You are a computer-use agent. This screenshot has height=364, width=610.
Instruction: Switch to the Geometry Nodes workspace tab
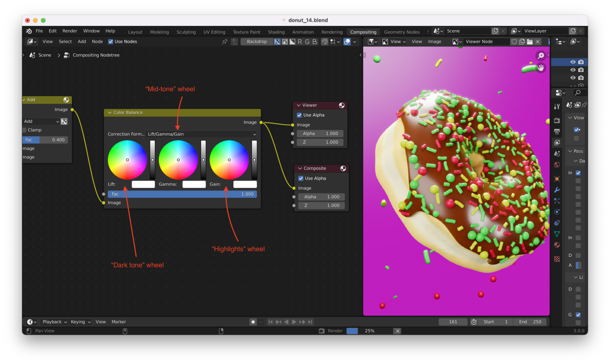click(x=402, y=32)
